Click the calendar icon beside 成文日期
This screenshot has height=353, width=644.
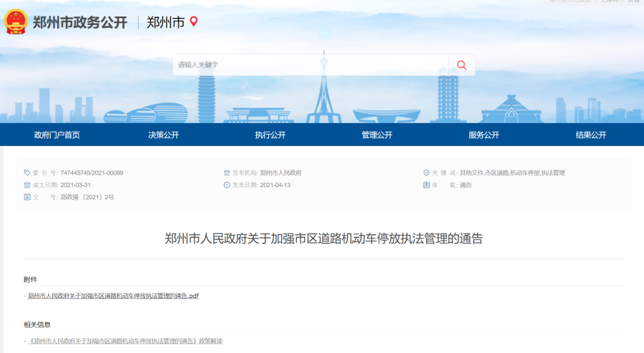click(27, 185)
